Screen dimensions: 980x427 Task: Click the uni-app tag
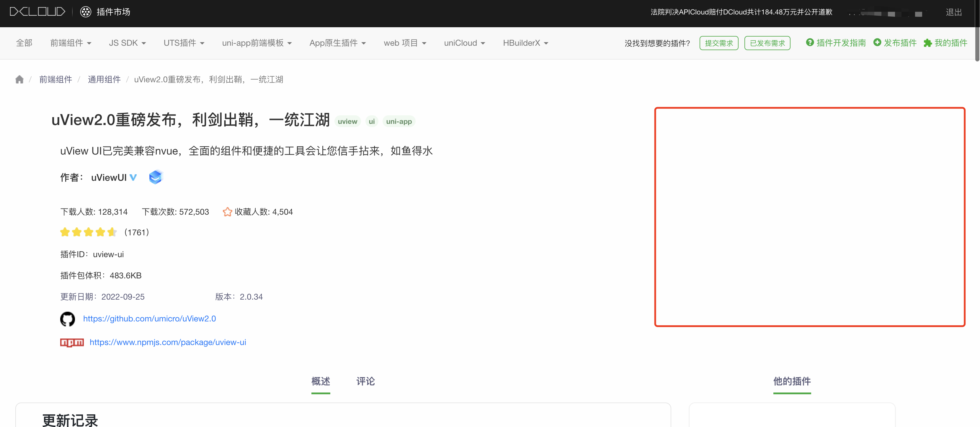399,121
